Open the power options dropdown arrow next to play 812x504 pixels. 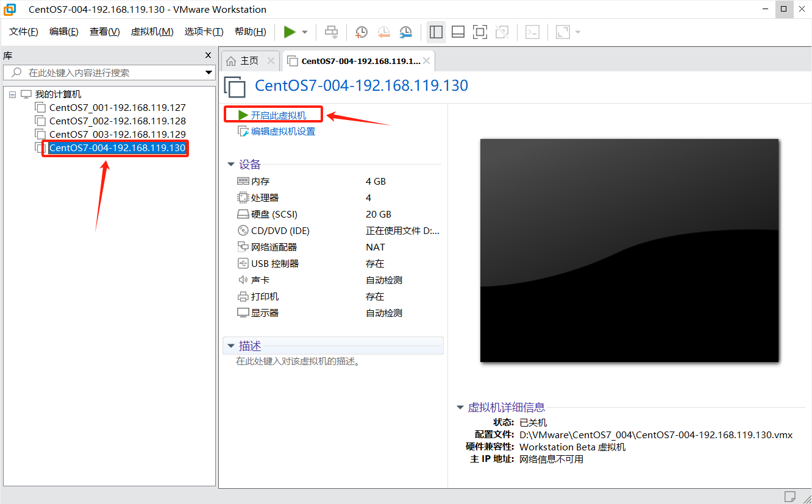pos(305,32)
